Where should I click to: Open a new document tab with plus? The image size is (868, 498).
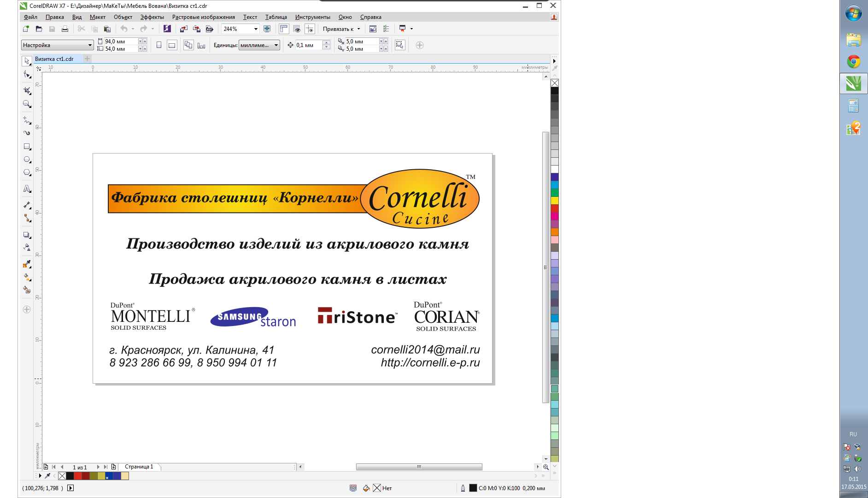point(87,59)
